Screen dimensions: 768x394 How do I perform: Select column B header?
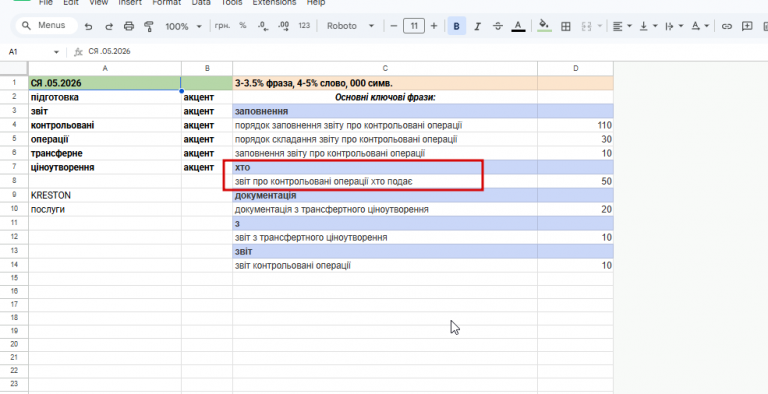click(207, 69)
